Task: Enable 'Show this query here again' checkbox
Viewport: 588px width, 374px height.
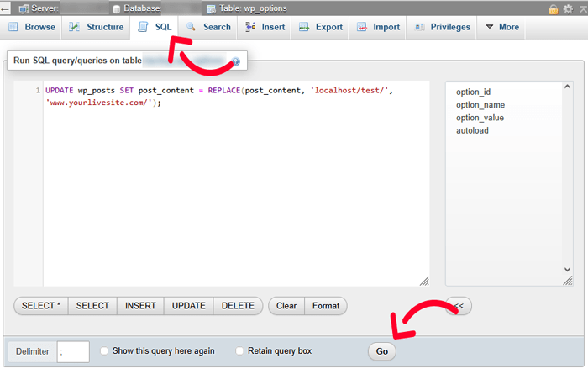Action: tap(104, 351)
